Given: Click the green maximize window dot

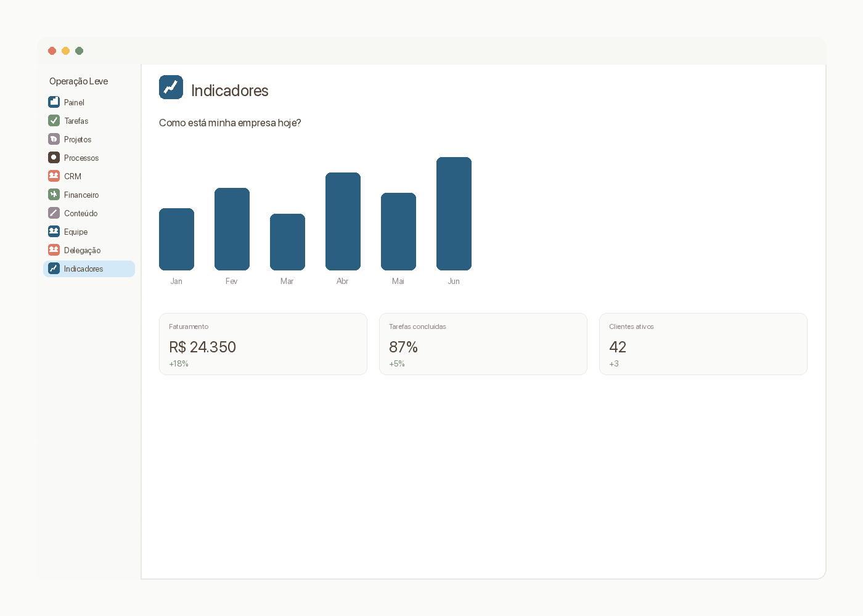Looking at the screenshot, I should coord(79,51).
